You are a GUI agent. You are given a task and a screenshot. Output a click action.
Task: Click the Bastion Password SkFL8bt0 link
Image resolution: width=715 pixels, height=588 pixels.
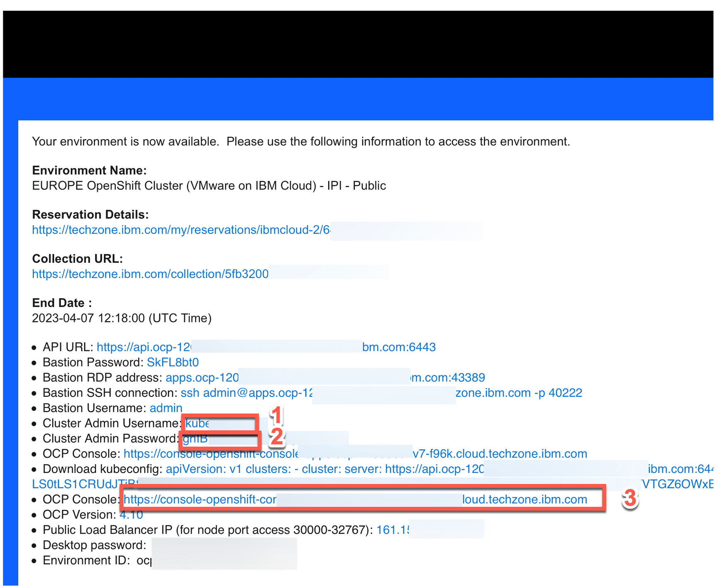(173, 362)
